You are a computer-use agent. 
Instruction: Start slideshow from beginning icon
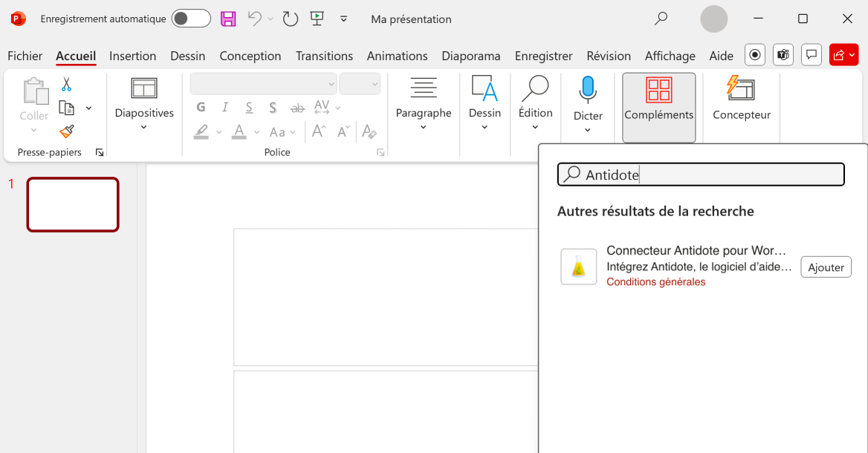pos(317,19)
